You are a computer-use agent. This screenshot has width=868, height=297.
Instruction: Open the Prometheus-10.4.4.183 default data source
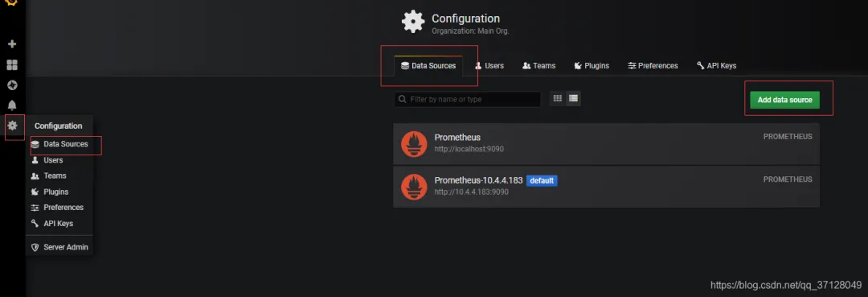point(606,187)
